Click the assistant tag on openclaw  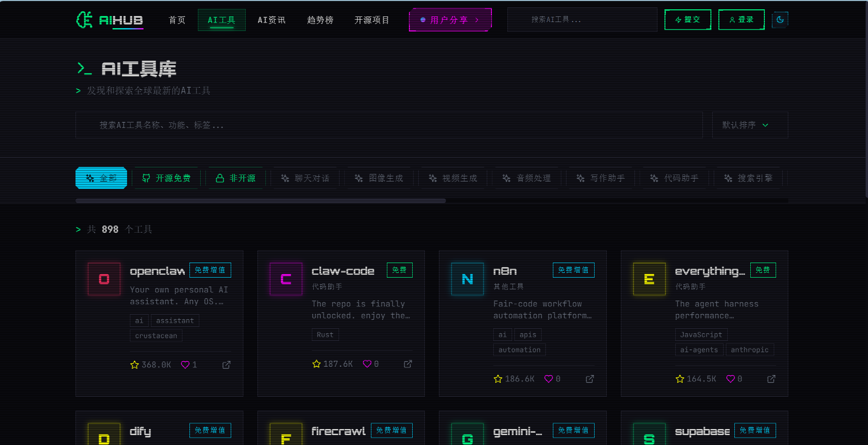click(x=175, y=321)
